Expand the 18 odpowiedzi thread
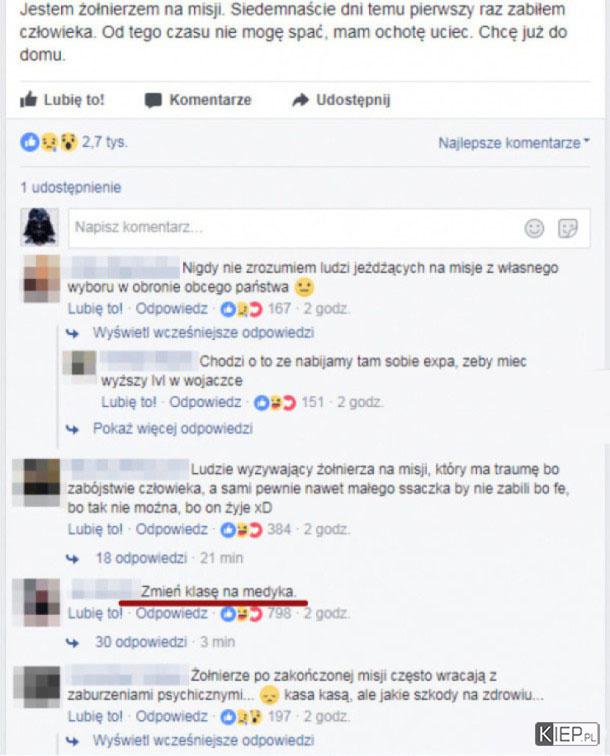This screenshot has height=756, width=610. (141, 558)
